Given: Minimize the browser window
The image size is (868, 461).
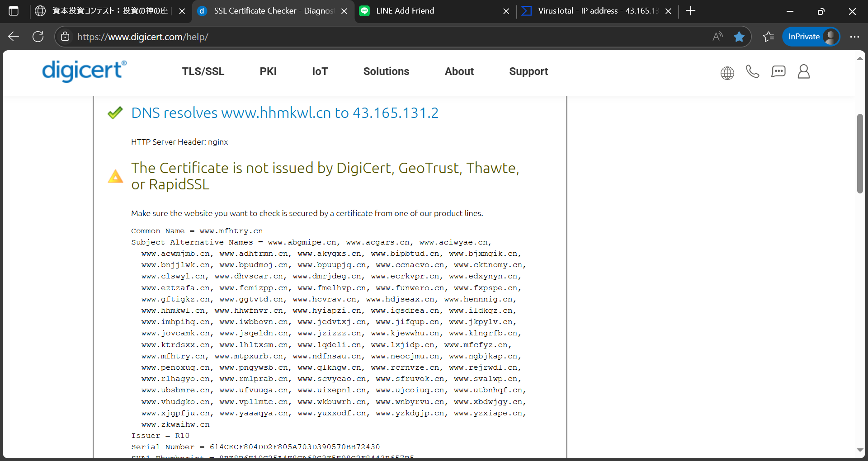Looking at the screenshot, I should (x=790, y=11).
